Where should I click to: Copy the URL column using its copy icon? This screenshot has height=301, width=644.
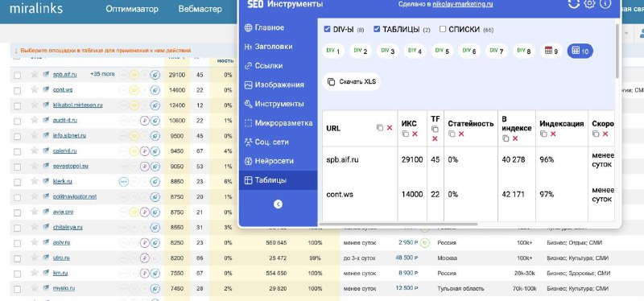pos(380,128)
